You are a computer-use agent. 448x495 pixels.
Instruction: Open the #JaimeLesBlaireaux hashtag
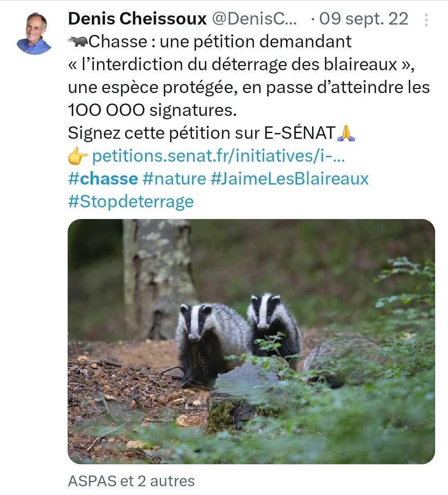tap(290, 179)
